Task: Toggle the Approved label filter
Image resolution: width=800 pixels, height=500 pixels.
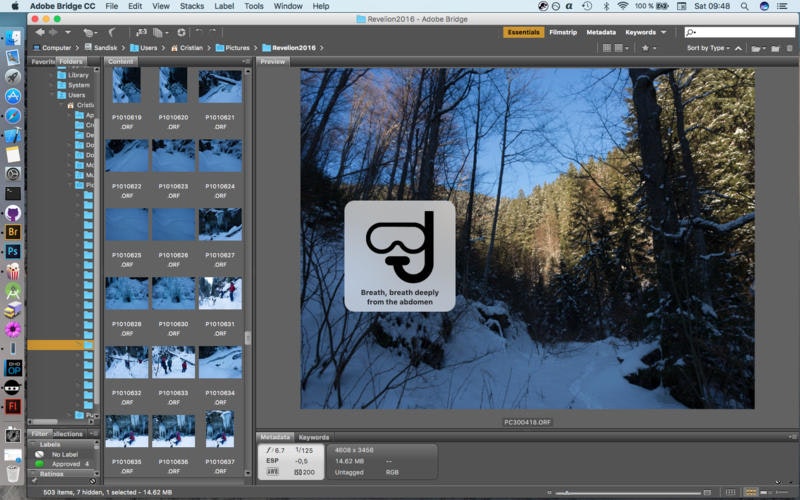Action: 66,464
